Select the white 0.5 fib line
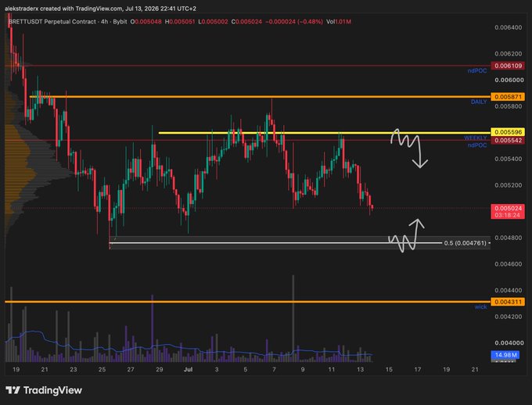This screenshot has height=405, width=532. pos(276,243)
